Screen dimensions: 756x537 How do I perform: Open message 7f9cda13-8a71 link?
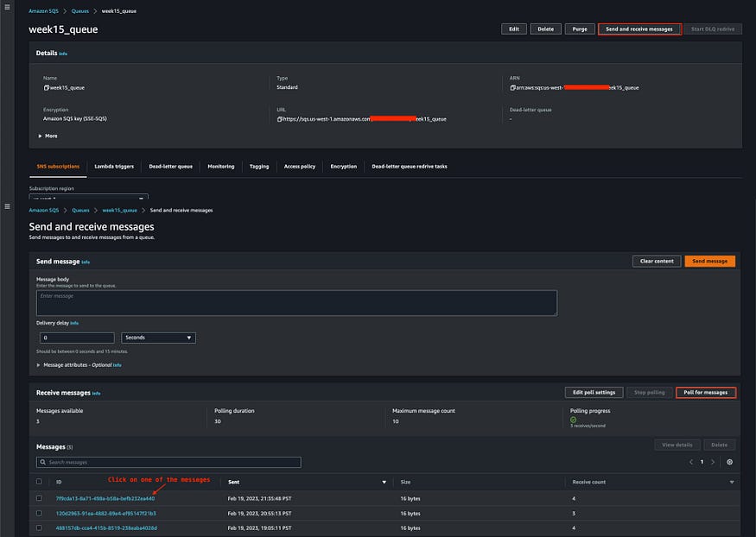coord(105,499)
